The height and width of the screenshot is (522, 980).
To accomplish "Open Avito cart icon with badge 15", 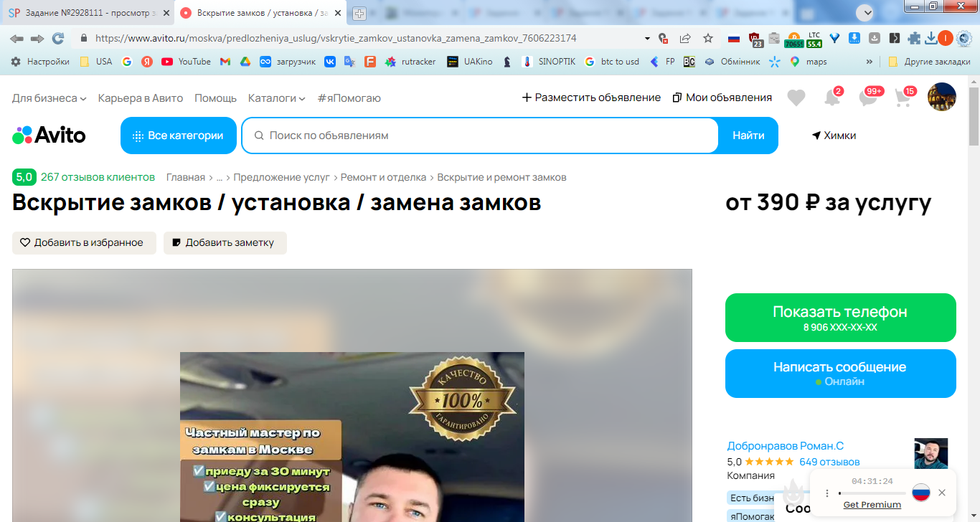I will coord(905,97).
